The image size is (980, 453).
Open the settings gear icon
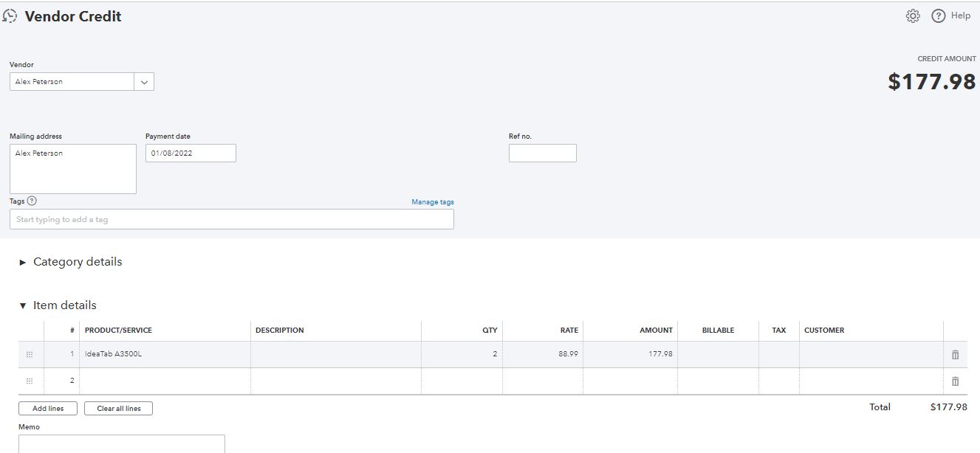[913, 16]
